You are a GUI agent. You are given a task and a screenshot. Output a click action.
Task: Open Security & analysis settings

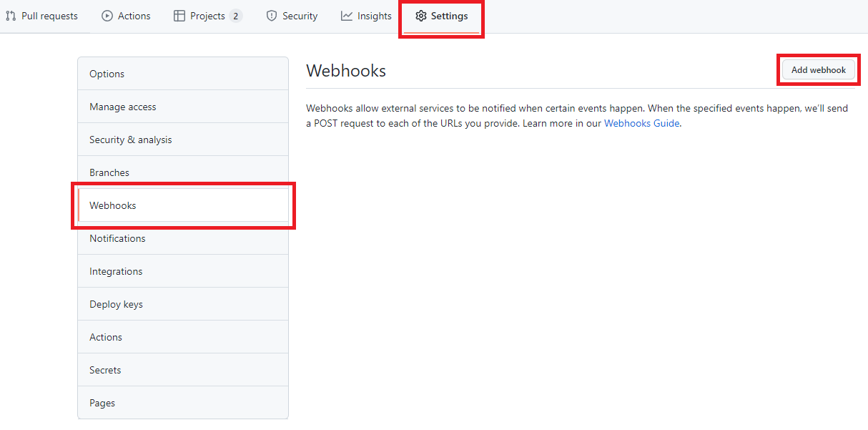coord(183,140)
